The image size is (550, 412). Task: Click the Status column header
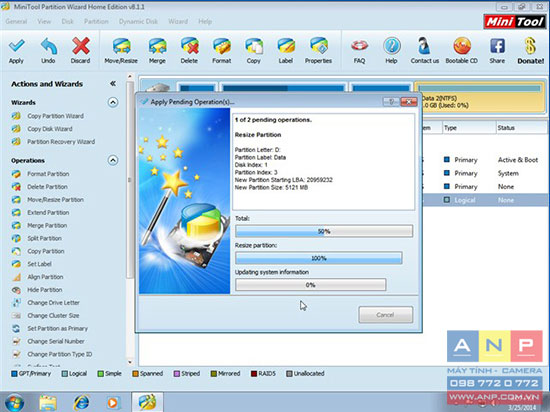point(522,128)
